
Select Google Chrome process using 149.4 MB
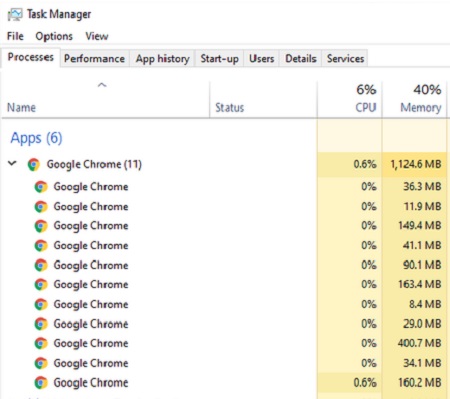pyautogui.click(x=91, y=226)
